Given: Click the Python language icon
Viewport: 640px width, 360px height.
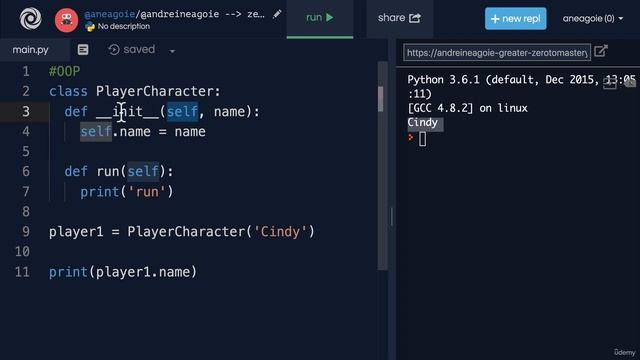Looking at the screenshot, I should tap(90, 27).
